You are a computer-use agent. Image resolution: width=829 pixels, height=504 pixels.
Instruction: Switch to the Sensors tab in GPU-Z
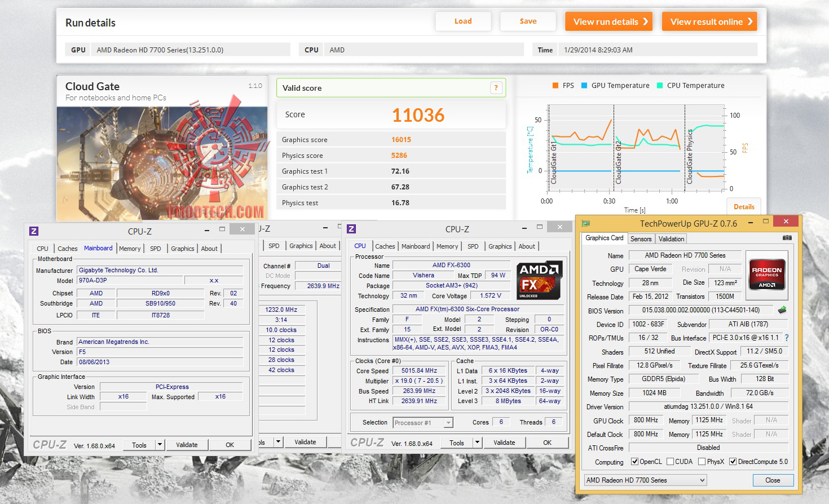tap(641, 239)
